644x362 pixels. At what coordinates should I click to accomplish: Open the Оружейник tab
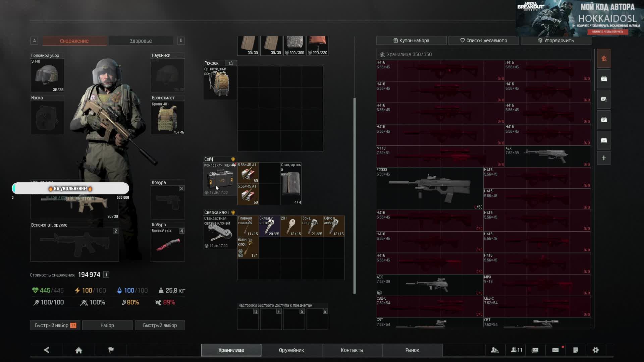291,350
